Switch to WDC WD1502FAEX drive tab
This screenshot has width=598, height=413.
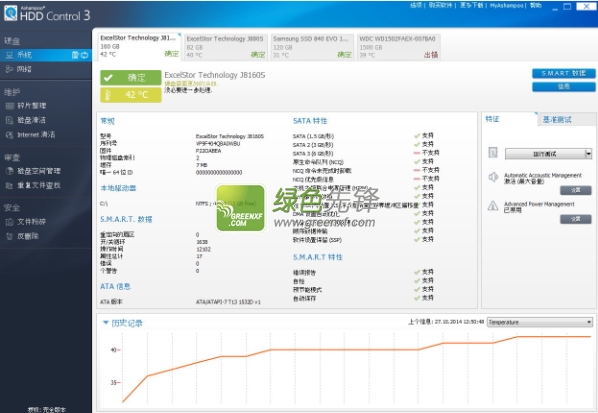tap(398, 47)
